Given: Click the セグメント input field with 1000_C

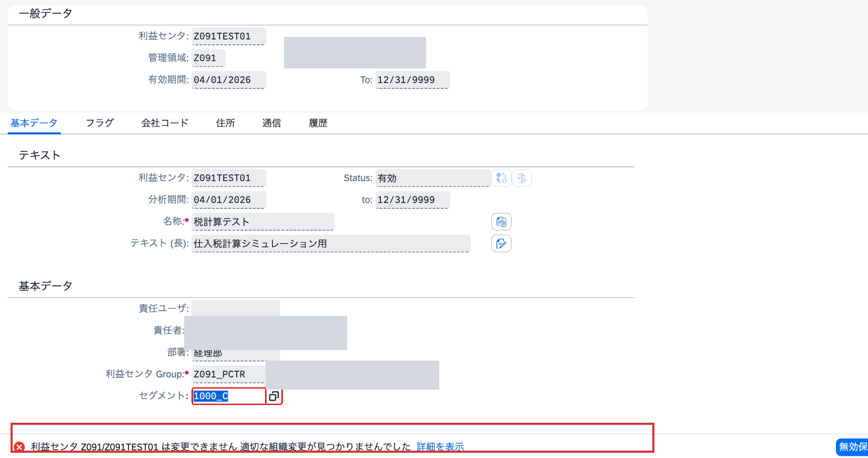Looking at the screenshot, I should click(229, 396).
